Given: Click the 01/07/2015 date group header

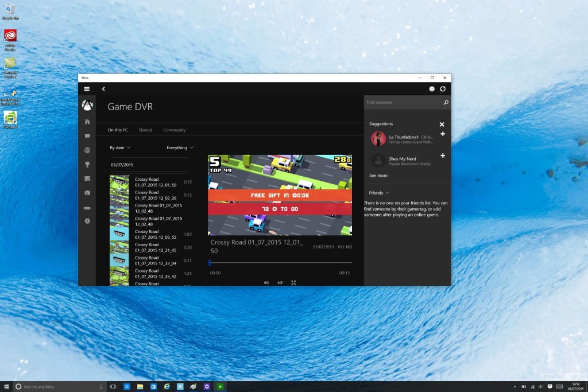Looking at the screenshot, I should pos(122,165).
